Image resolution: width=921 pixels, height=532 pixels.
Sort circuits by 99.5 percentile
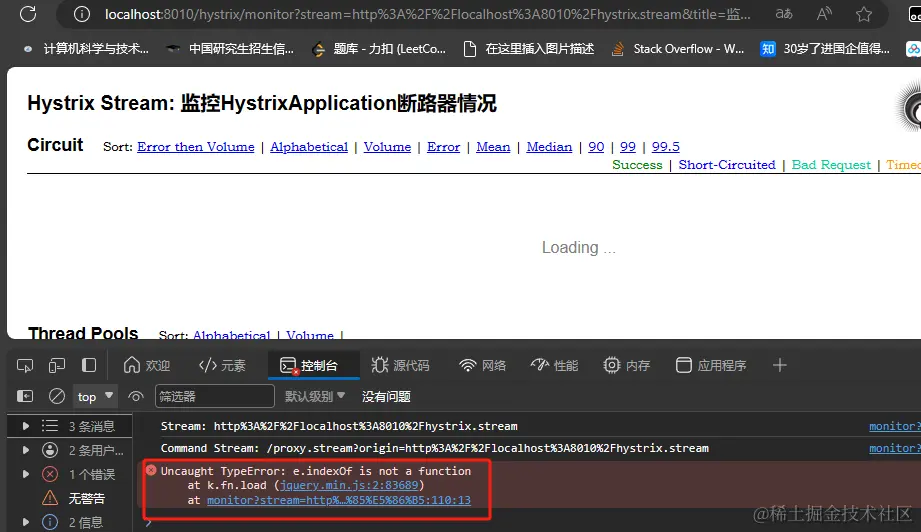(665, 147)
